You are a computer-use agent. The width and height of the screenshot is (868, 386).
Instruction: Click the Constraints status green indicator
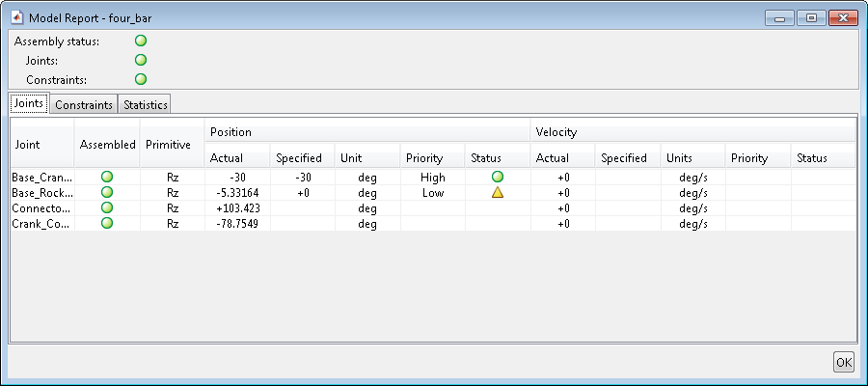[141, 79]
